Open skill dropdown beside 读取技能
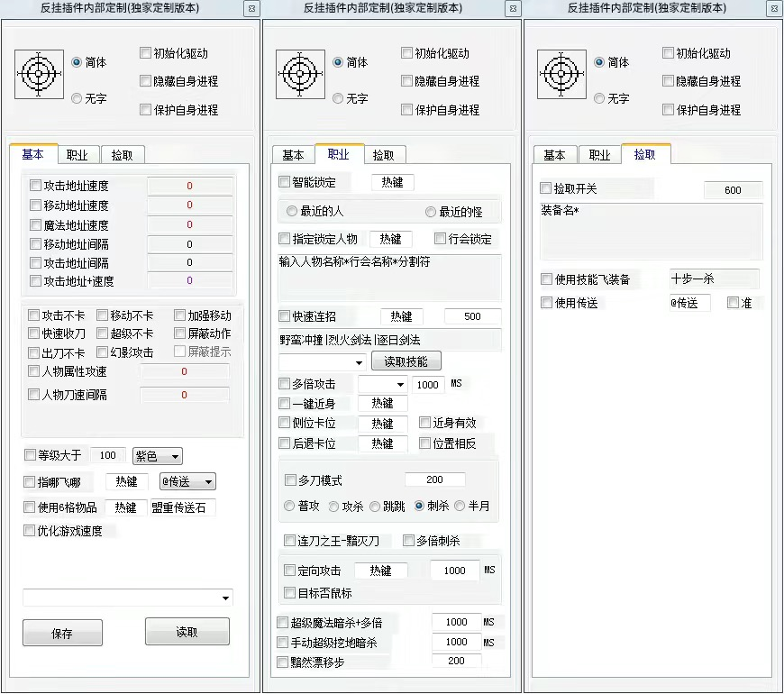Viewport: 784px width, 694px height. (323, 362)
